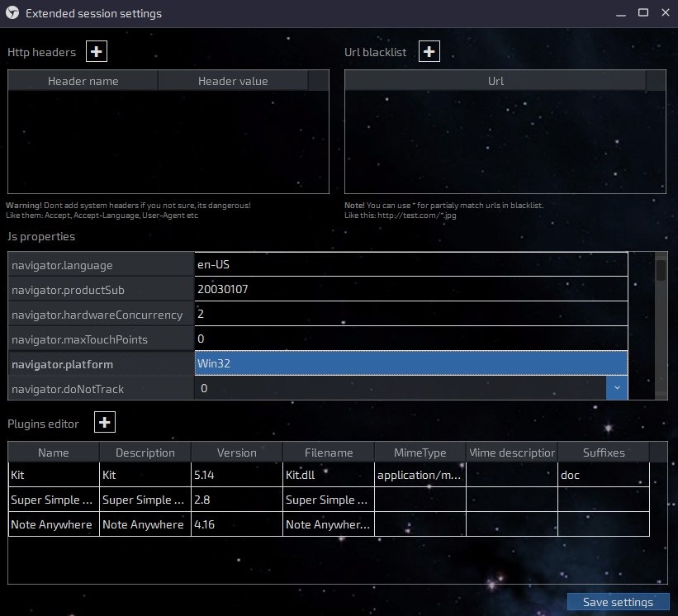This screenshot has width=678, height=616.
Task: Select the Note Anywhere description cell
Action: click(x=145, y=524)
